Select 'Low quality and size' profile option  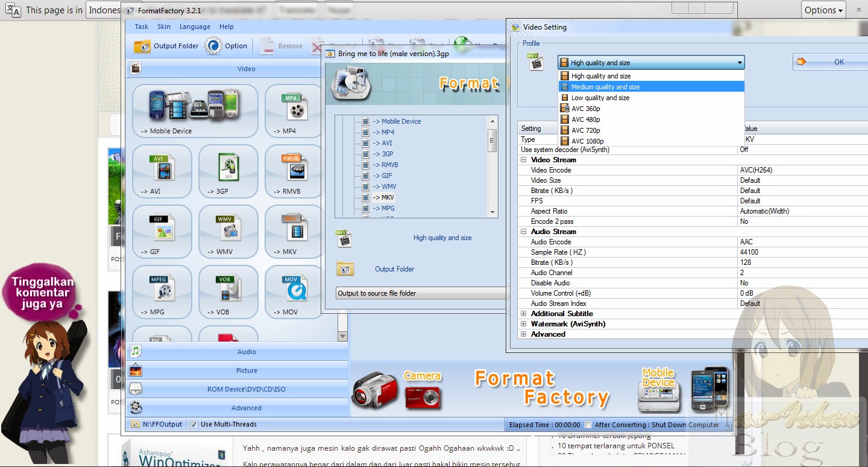click(652, 98)
